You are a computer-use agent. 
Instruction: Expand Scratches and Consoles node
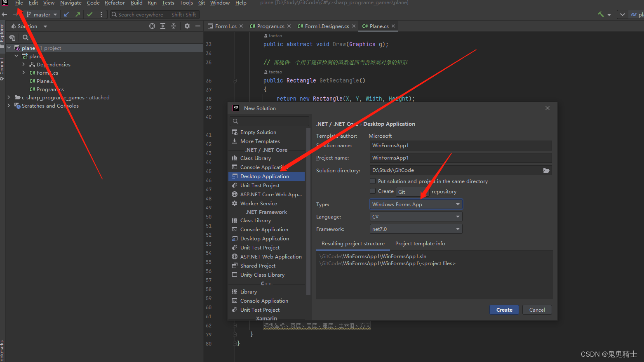click(x=9, y=106)
